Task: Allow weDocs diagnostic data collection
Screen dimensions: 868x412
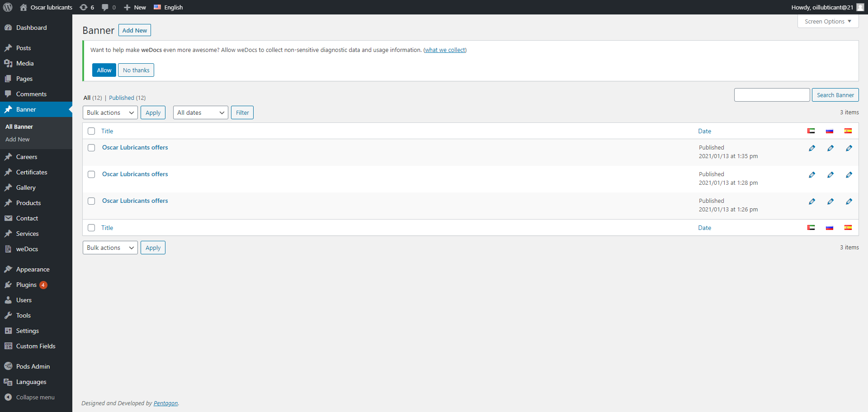Action: click(x=104, y=70)
